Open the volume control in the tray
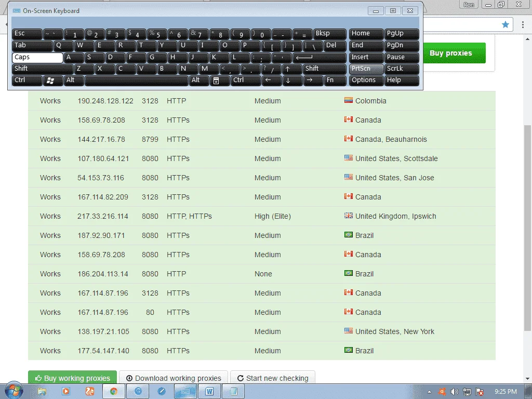The width and height of the screenshot is (532, 399). (454, 392)
